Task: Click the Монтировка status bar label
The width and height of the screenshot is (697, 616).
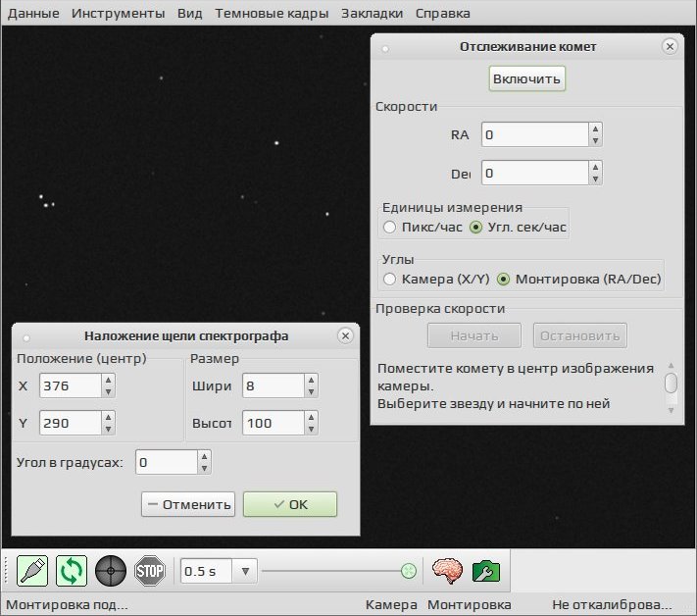Action: (x=470, y=605)
